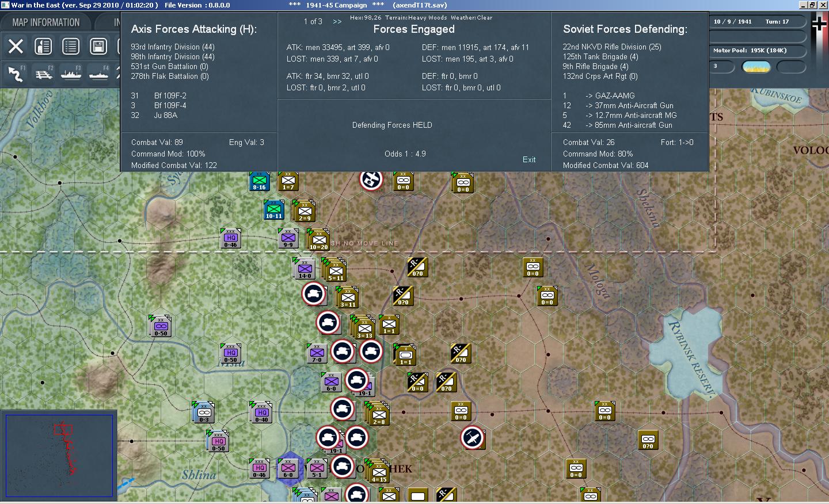Click the X close icon in toolbar
The width and height of the screenshot is (829, 504).
click(x=16, y=46)
